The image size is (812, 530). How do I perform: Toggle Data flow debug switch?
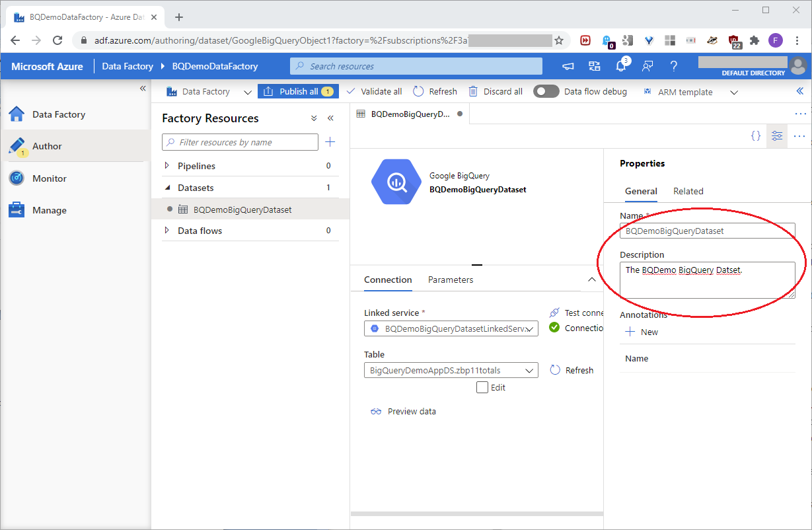point(546,92)
